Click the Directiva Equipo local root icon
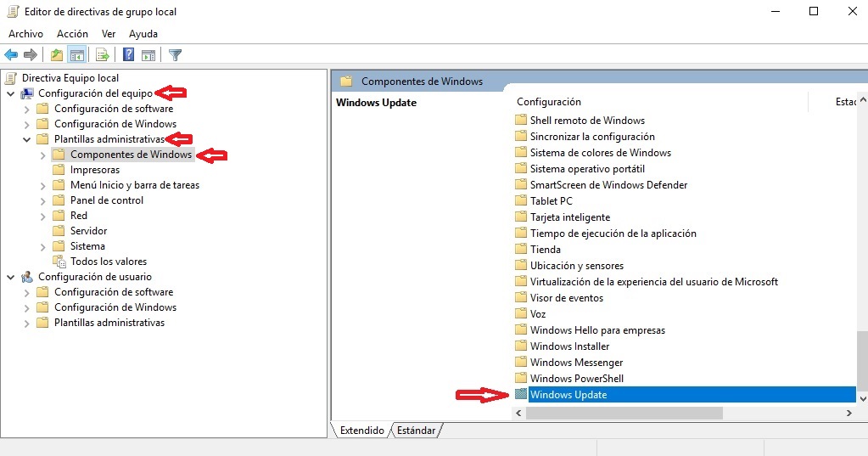 tap(10, 78)
